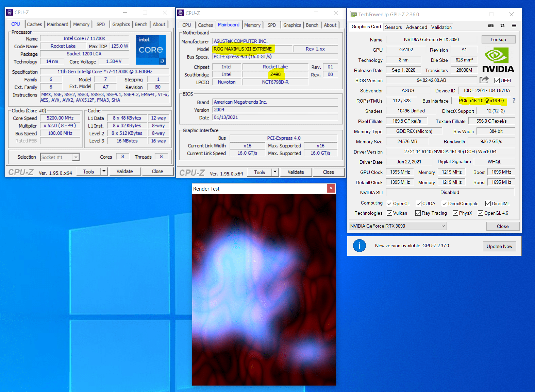Click Validate in Mainboard CPU-Z window
This screenshot has height=392, width=535.
click(296, 172)
